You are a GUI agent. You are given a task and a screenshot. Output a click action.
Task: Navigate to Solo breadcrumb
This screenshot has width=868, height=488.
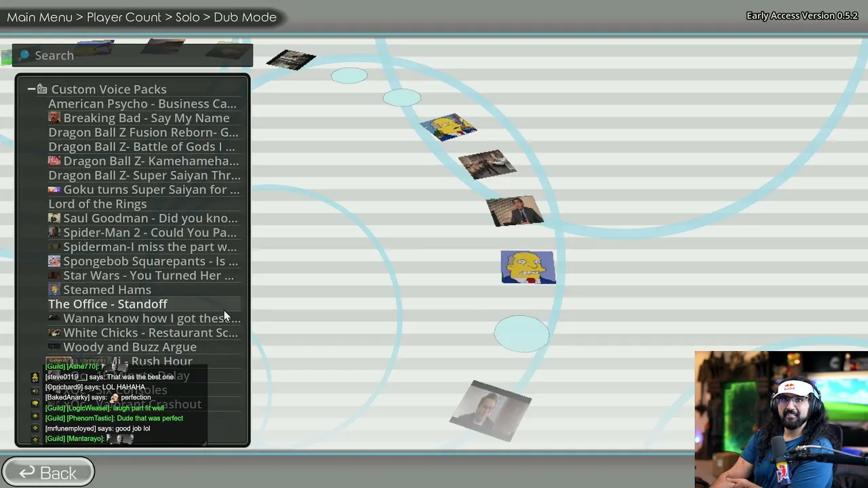(188, 17)
